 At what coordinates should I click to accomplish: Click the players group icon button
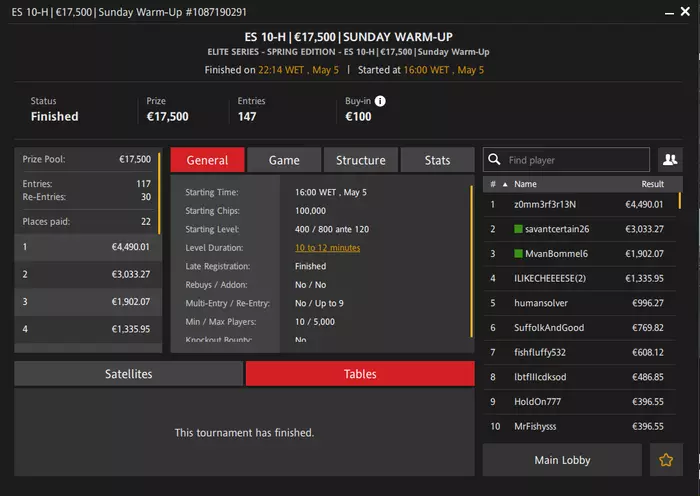[x=670, y=160]
